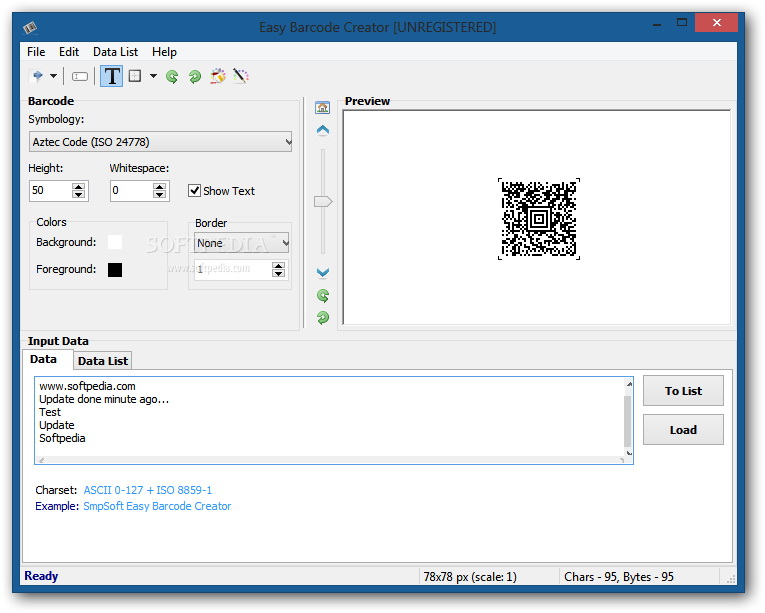Image resolution: width=765 pixels, height=613 pixels.
Task: Click the white Background color swatch
Action: [x=115, y=242]
